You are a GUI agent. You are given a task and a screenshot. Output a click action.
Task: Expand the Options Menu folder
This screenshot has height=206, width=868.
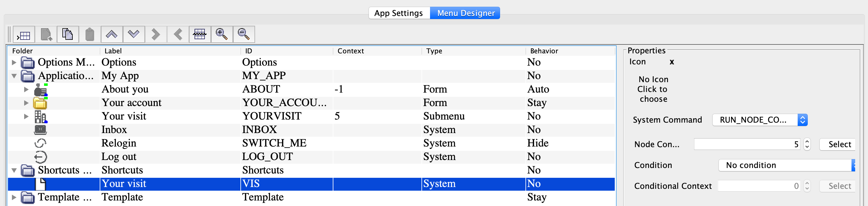click(x=14, y=62)
